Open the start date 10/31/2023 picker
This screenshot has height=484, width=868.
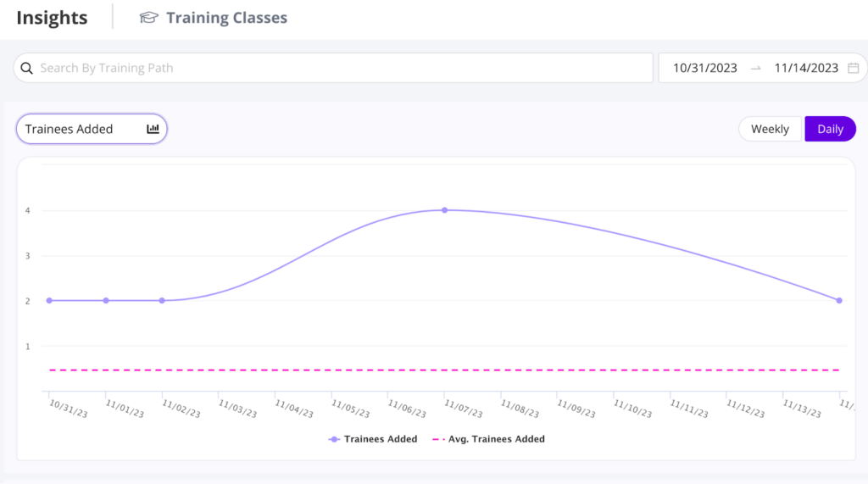[x=704, y=68]
